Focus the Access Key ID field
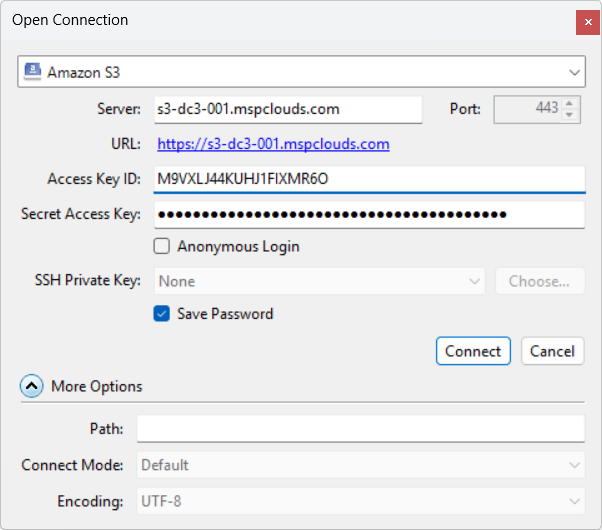602x530 pixels. point(367,179)
